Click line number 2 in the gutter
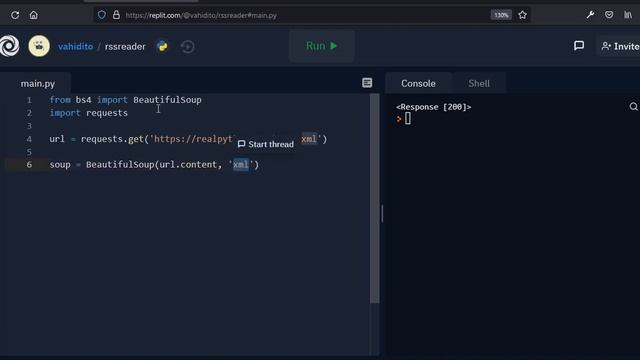 click(29, 113)
